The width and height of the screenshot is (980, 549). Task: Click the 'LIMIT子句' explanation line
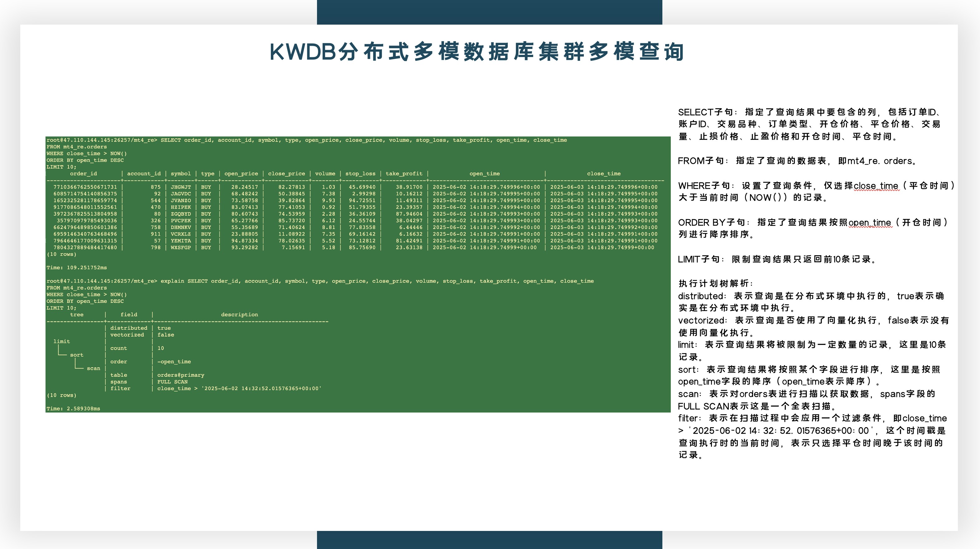click(x=777, y=259)
